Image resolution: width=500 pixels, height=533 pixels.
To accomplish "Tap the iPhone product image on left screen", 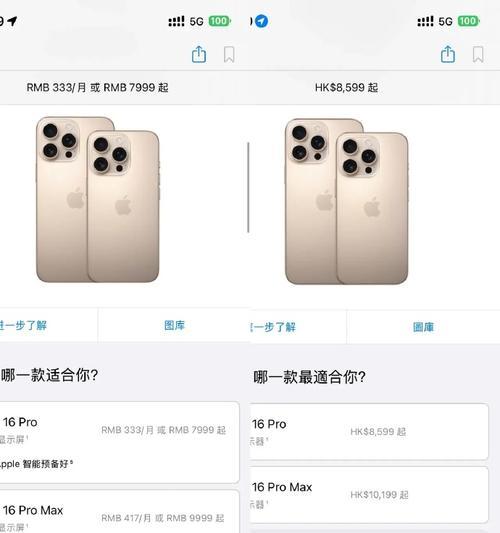I will [x=98, y=200].
